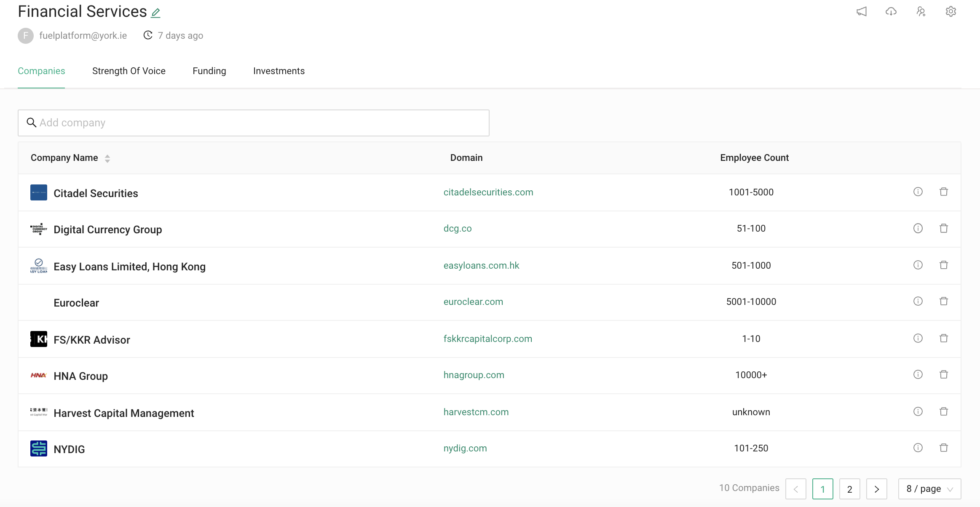Click the Company Name sort expander arrow
Viewport: 980px width, 507px height.
tap(107, 158)
